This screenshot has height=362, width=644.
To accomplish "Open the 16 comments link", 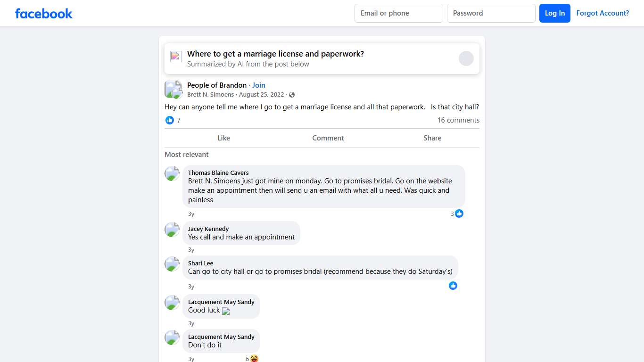I will coord(458,120).
